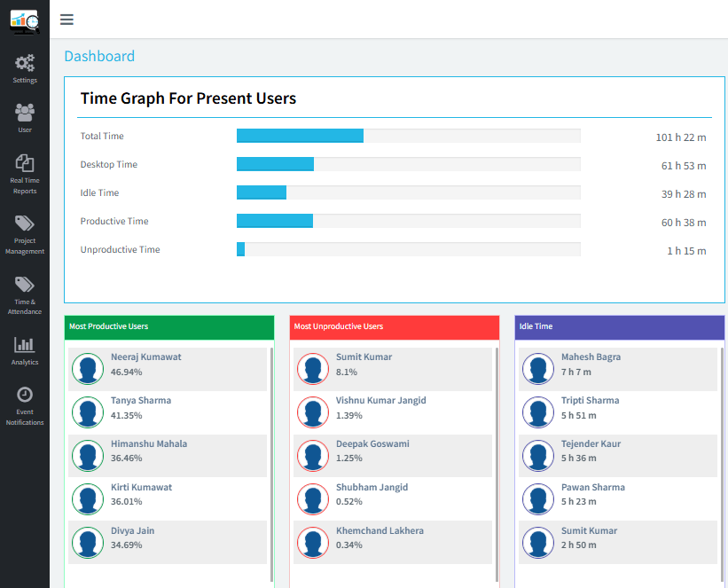The height and width of the screenshot is (588, 728).
Task: Click the Total Time progress bar
Action: (x=409, y=136)
